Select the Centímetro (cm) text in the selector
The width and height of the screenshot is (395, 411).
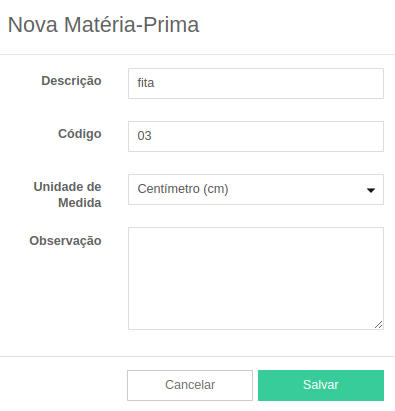tap(183, 189)
